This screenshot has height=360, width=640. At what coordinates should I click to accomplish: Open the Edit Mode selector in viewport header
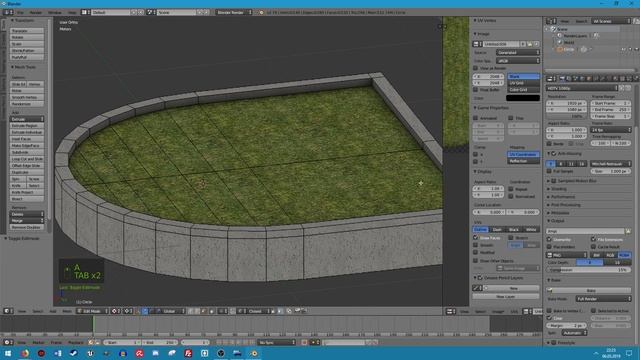pos(93,311)
